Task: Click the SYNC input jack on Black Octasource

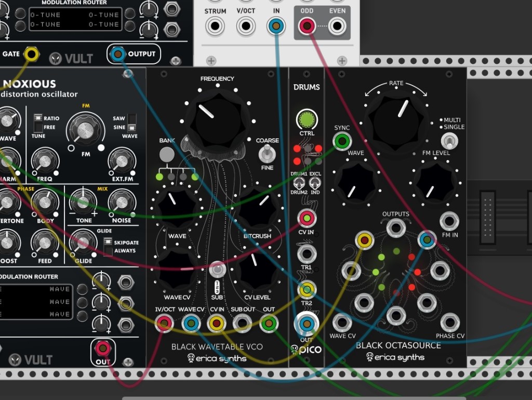Action: coord(341,141)
